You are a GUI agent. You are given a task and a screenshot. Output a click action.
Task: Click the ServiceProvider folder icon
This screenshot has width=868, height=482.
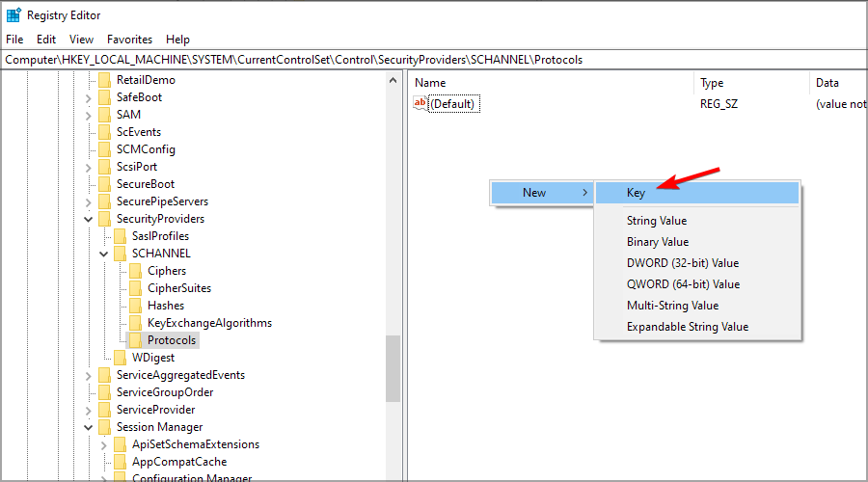click(104, 410)
